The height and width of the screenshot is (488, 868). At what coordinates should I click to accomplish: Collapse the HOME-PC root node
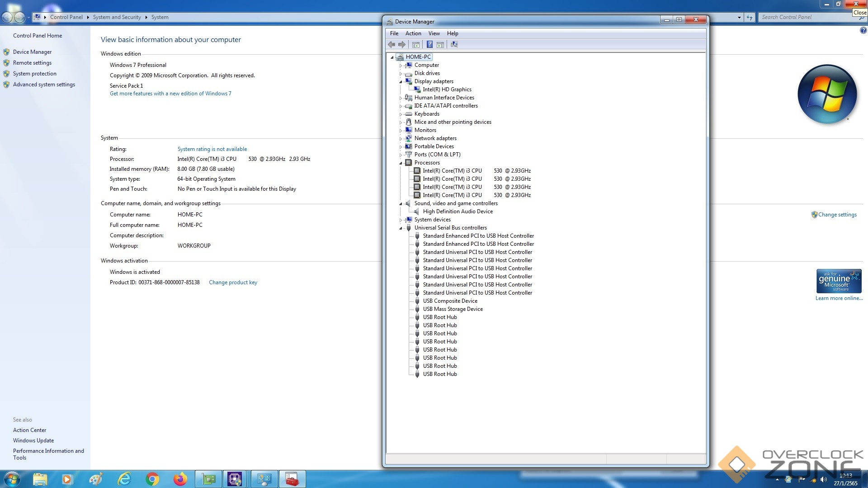tap(392, 57)
